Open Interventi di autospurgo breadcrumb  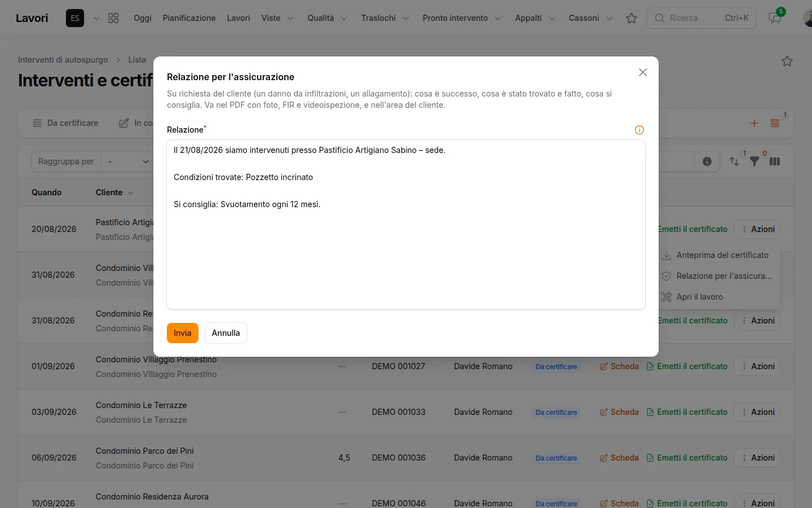tap(63, 60)
